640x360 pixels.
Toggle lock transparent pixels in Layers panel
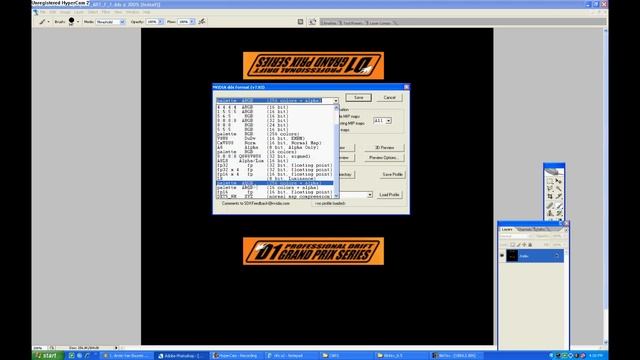click(x=512, y=245)
